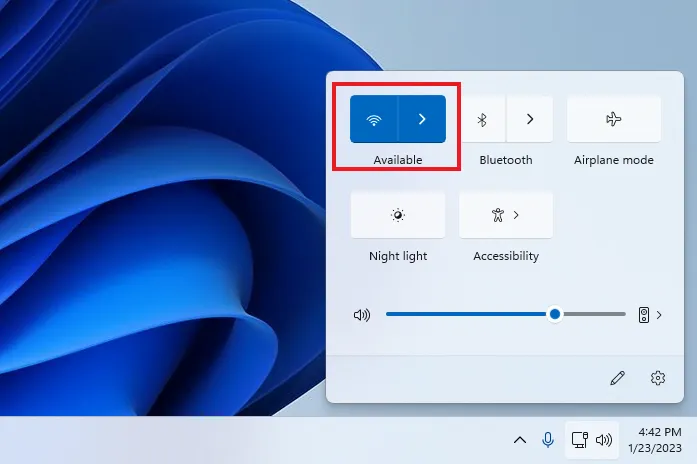
Task: Toggle Bluetooth on or off
Action: click(482, 119)
